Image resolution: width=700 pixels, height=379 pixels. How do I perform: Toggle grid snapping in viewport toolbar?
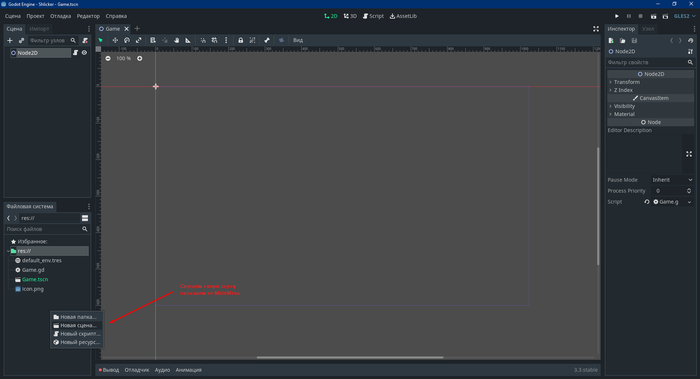pyautogui.click(x=214, y=40)
